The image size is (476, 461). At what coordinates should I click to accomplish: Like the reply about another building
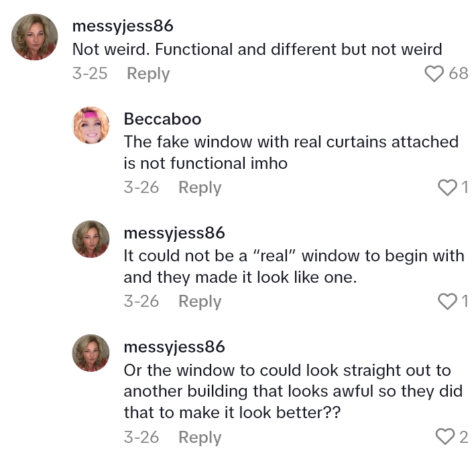(x=445, y=437)
